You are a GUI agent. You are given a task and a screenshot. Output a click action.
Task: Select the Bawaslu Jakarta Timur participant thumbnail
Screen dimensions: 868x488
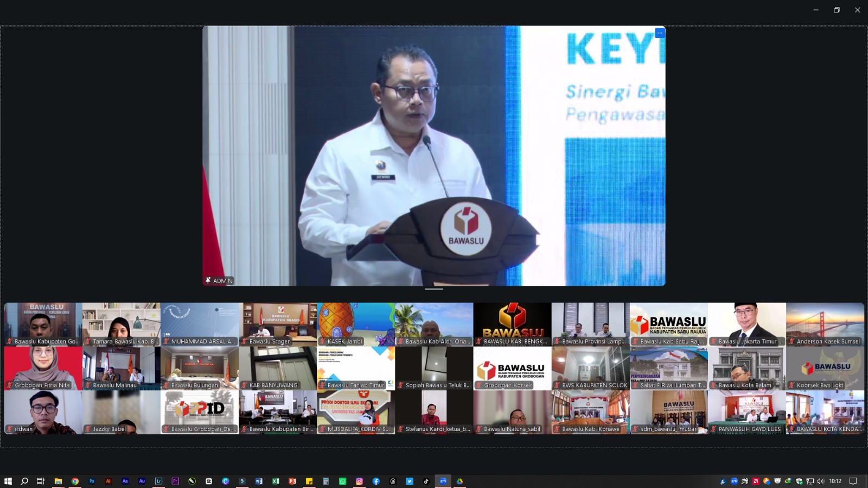747,324
